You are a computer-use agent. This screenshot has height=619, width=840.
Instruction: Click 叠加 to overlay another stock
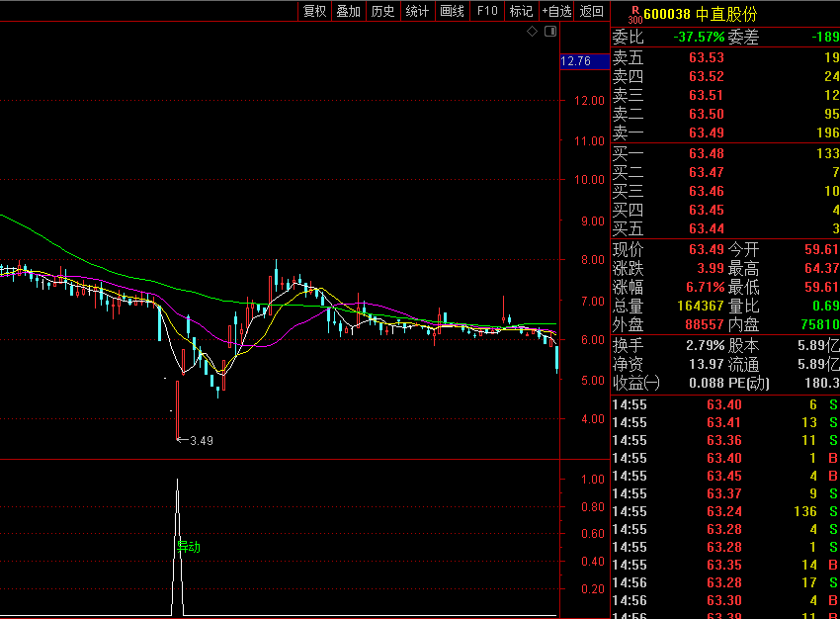[x=348, y=11]
